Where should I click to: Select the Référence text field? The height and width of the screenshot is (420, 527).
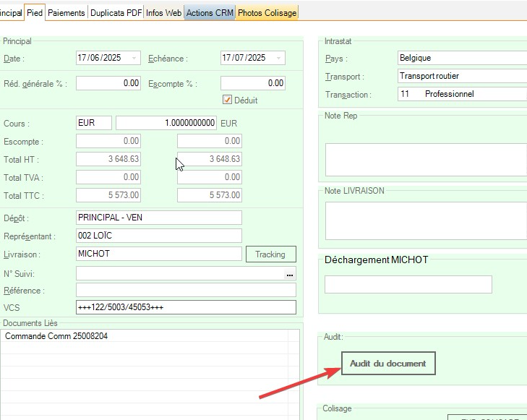(186, 291)
